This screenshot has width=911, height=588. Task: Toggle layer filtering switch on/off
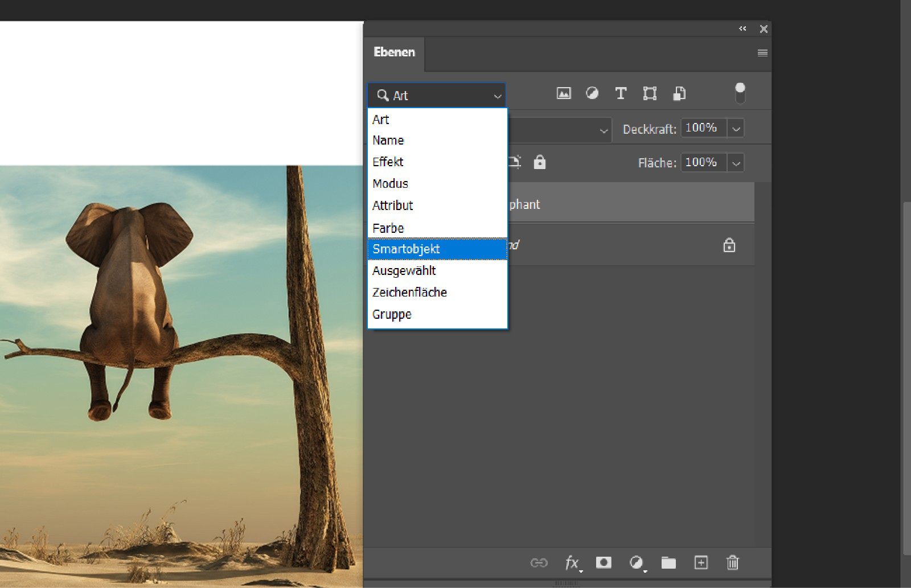coord(740,93)
